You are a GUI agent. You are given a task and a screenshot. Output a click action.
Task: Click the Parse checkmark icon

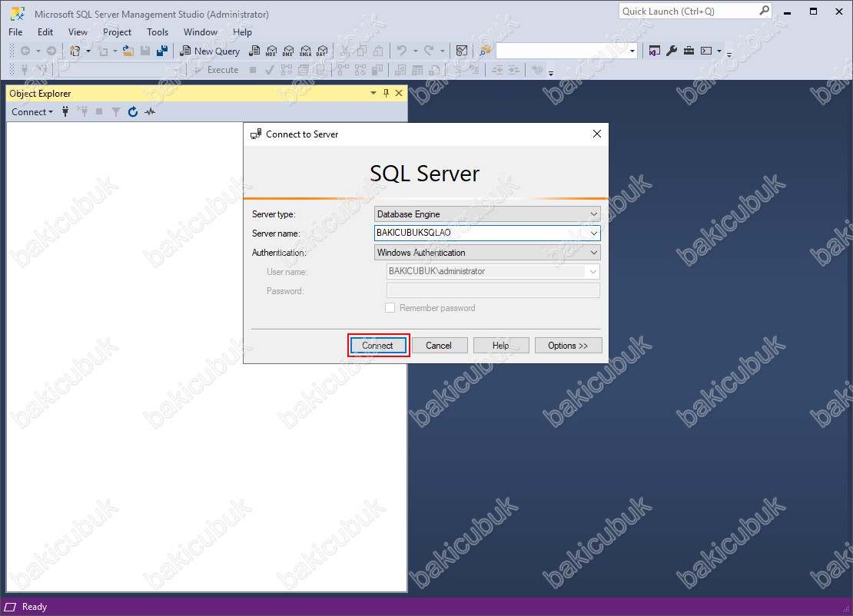(x=269, y=70)
